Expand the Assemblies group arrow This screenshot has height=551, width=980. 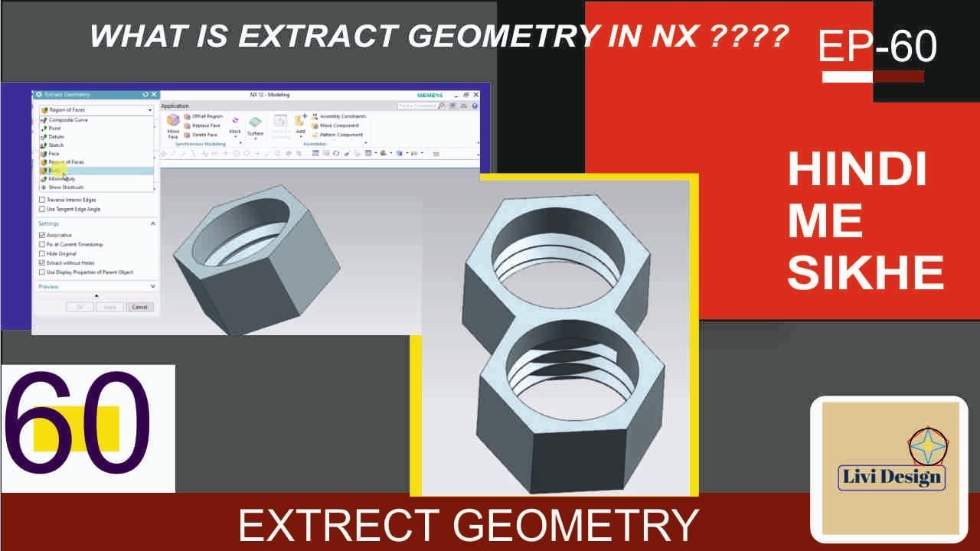[366, 143]
